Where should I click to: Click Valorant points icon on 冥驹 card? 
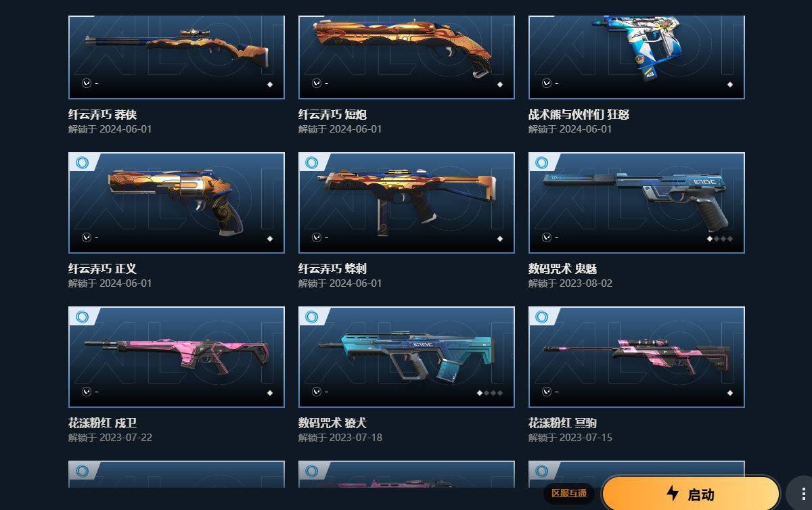pyautogui.click(x=546, y=392)
